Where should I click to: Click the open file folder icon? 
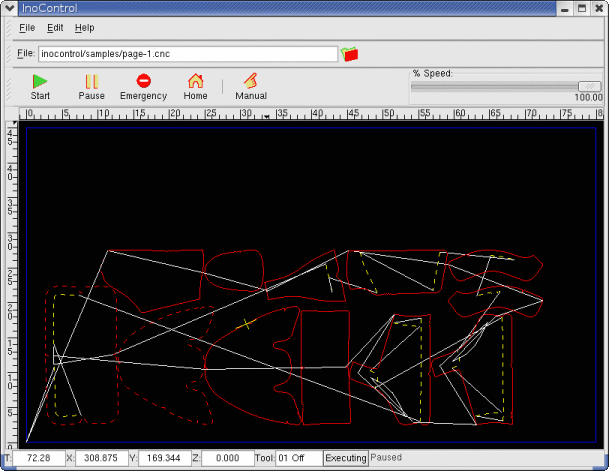point(349,54)
